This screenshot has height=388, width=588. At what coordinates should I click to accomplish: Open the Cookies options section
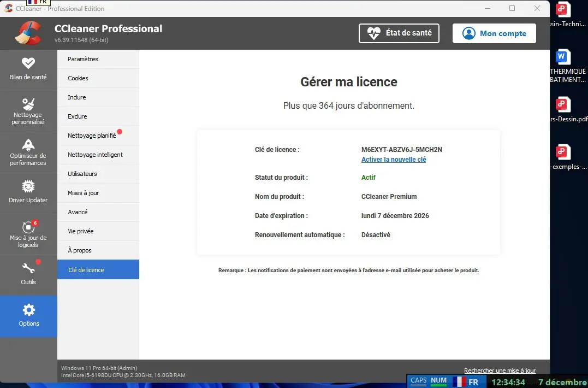[98, 78]
